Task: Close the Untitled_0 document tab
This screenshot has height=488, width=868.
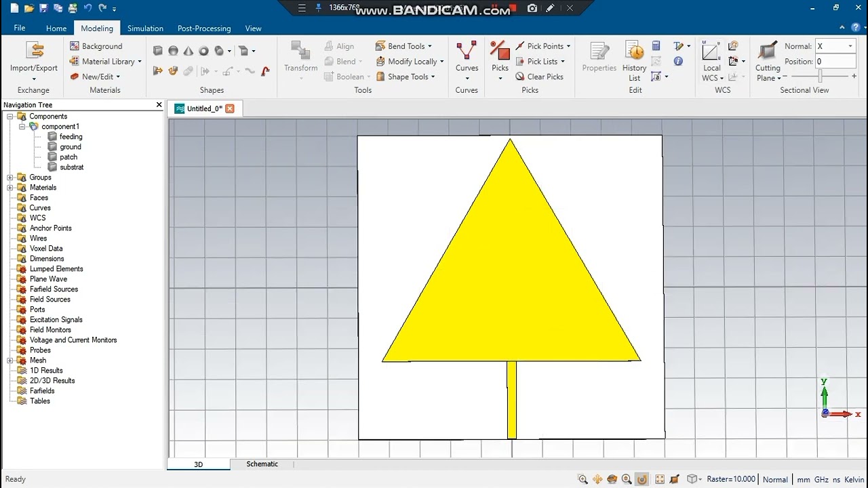Action: [x=229, y=108]
